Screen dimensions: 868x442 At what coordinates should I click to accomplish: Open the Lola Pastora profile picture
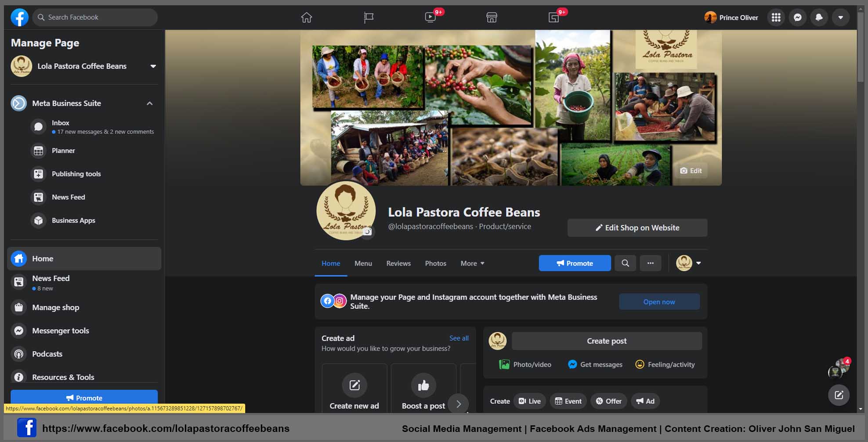[x=346, y=211]
